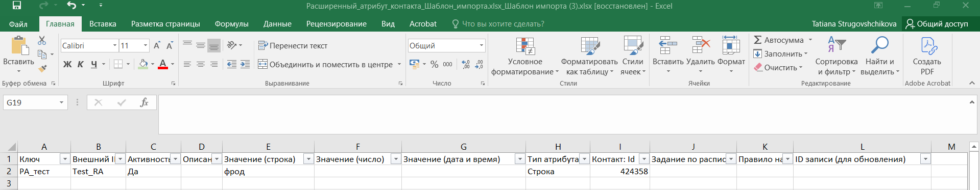Click accounting currency format icon
Viewport: 980px width, 190px height.
414,64
